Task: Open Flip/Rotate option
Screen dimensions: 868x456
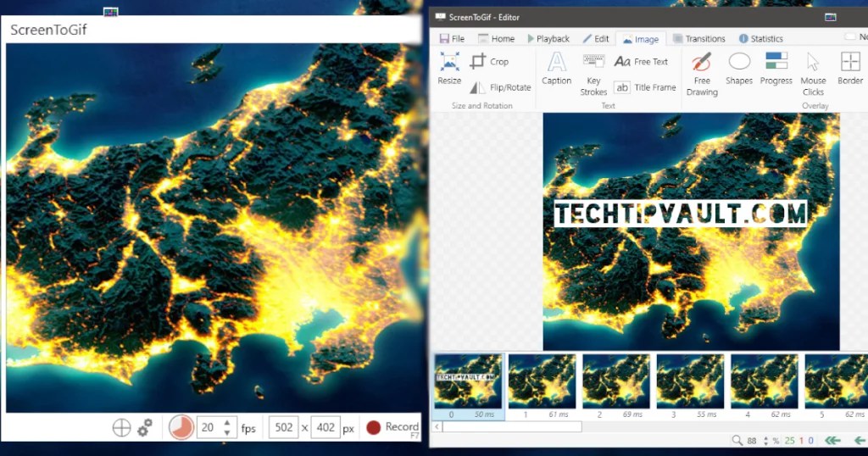Action: [500, 87]
